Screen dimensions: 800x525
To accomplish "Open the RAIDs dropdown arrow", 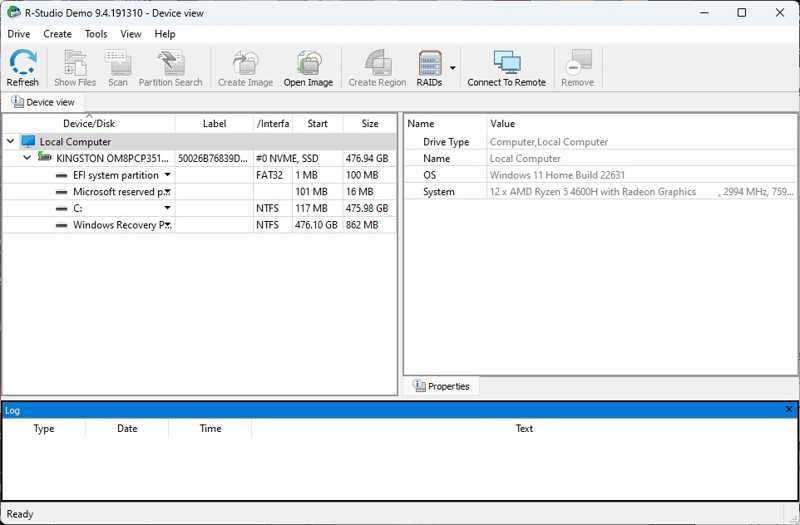I will pyautogui.click(x=453, y=69).
